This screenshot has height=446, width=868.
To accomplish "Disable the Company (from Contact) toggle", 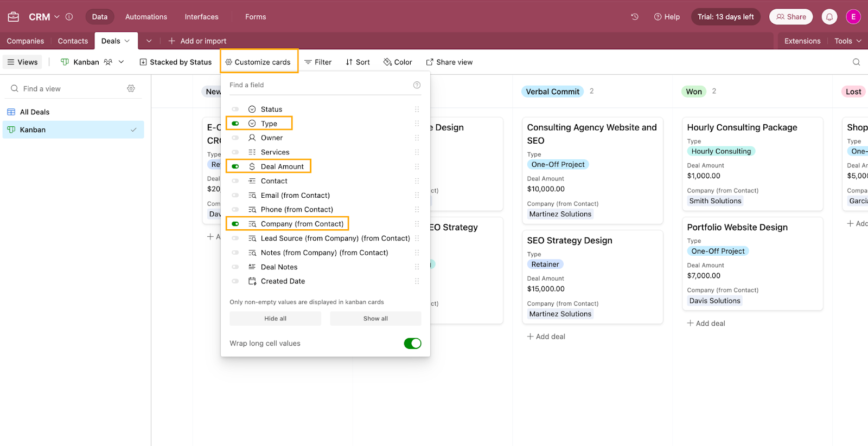I will click(235, 224).
